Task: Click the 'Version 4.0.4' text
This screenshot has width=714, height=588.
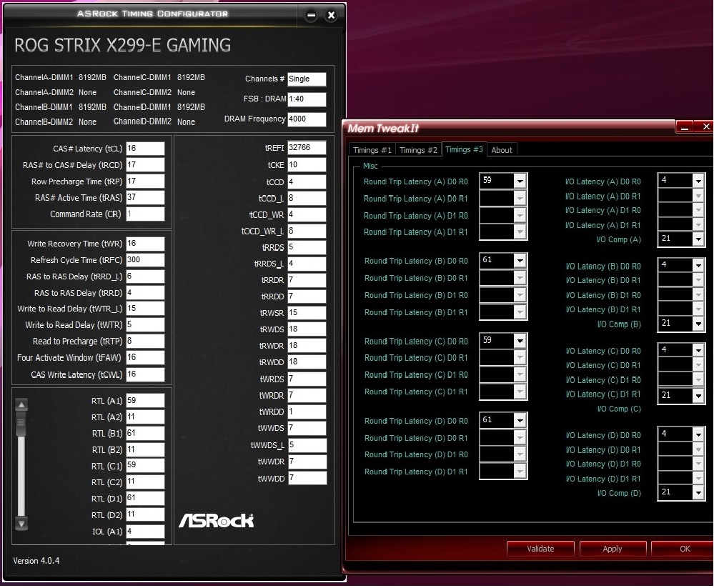Action: 36,561
